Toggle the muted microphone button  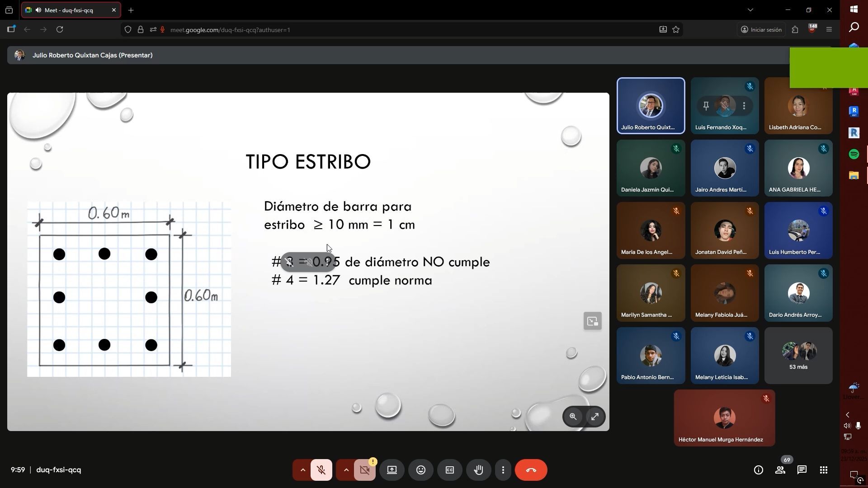coord(321,470)
